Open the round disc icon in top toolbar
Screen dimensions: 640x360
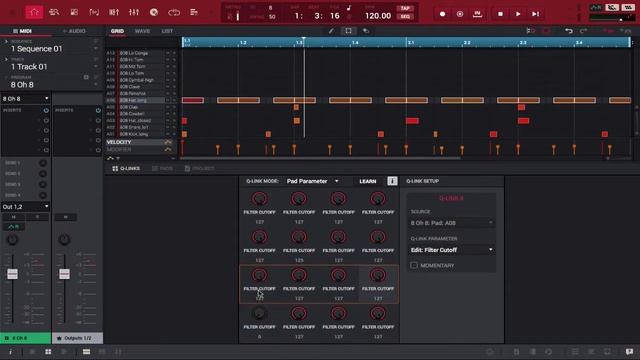click(154, 12)
